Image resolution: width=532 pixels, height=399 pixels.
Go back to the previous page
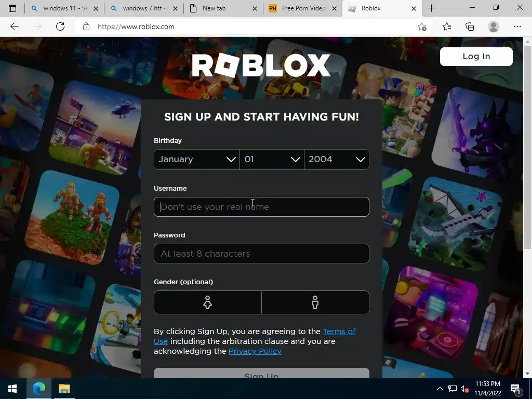tap(14, 26)
